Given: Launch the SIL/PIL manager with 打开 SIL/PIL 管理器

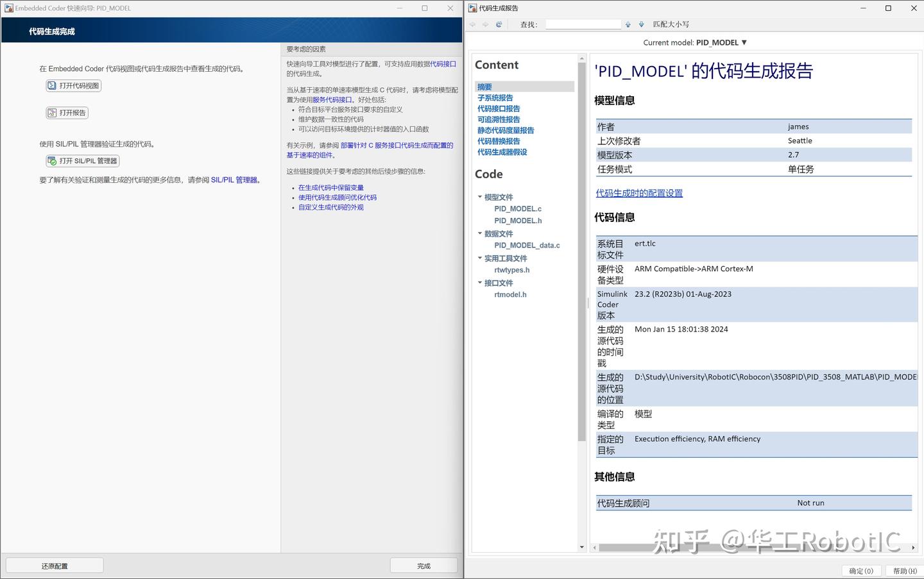Looking at the screenshot, I should point(82,160).
